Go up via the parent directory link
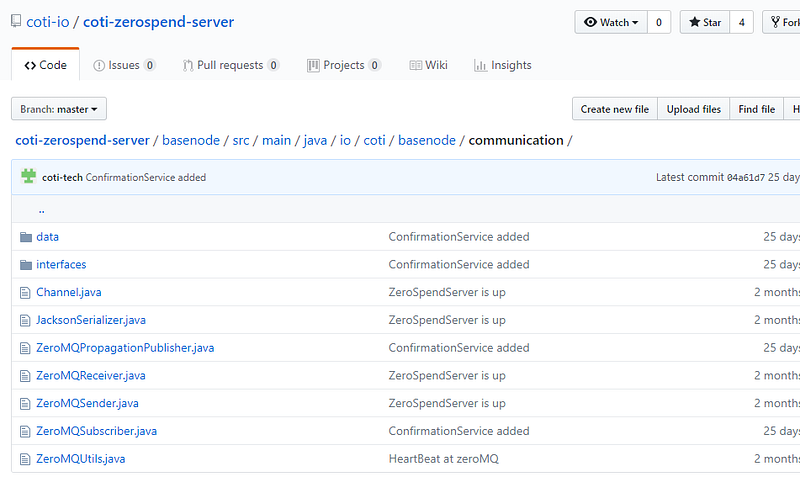 click(41, 210)
